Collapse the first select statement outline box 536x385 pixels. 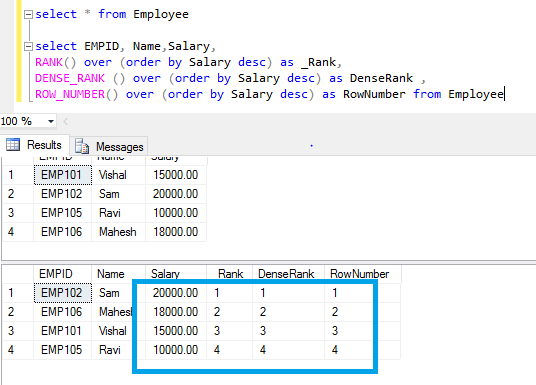point(28,14)
